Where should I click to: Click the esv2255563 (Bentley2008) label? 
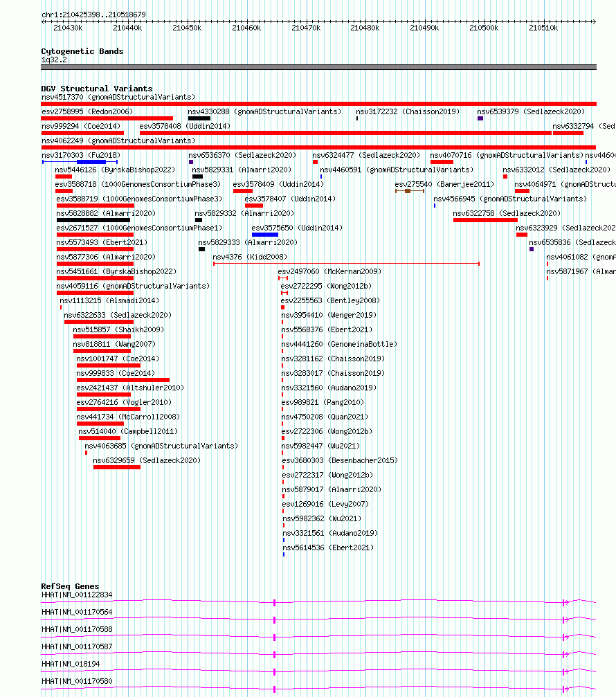click(x=330, y=300)
